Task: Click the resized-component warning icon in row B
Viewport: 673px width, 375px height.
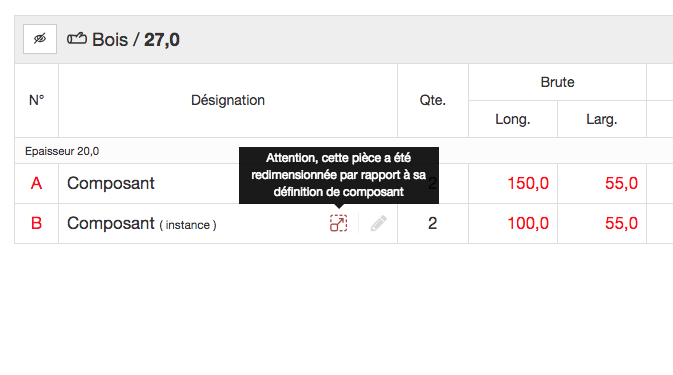Action: [339, 224]
